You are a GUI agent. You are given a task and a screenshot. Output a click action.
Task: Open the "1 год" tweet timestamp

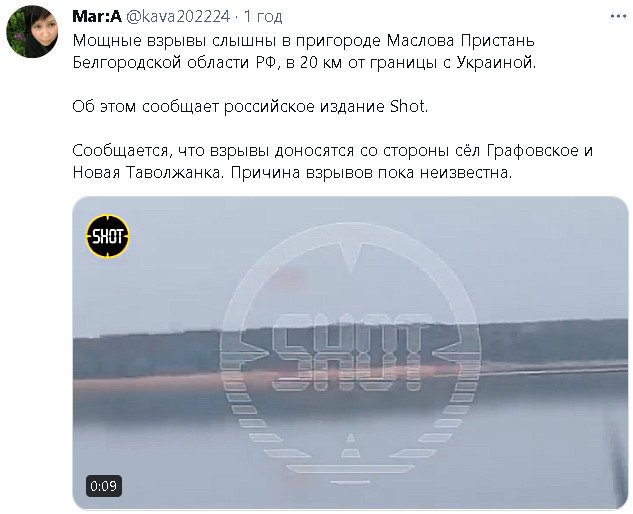[263, 17]
